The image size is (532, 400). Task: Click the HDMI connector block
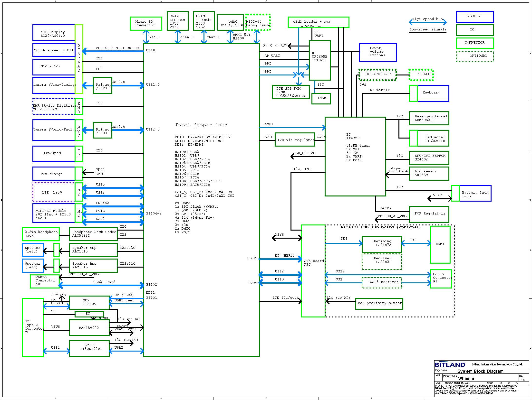[x=440, y=244]
